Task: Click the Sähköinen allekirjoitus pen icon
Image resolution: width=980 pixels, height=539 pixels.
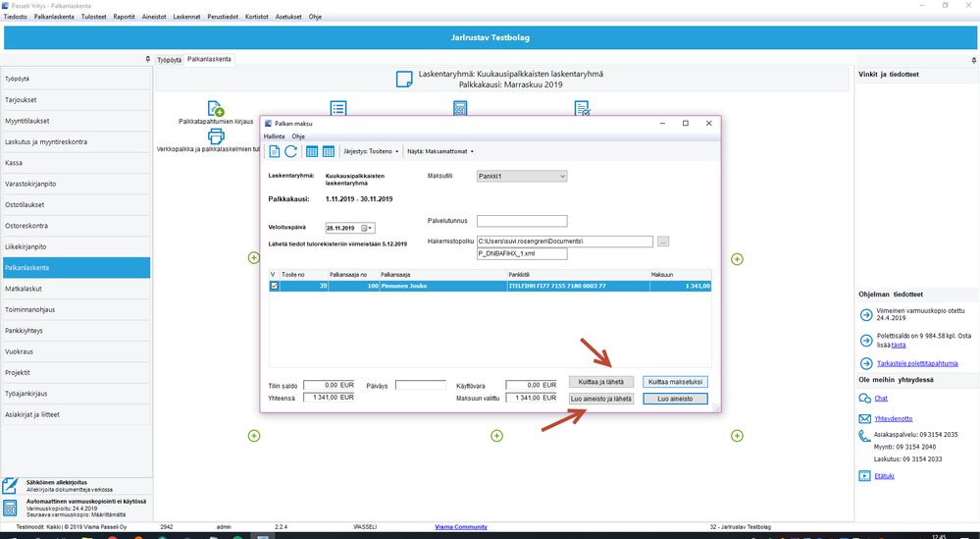Action: pos(10,486)
